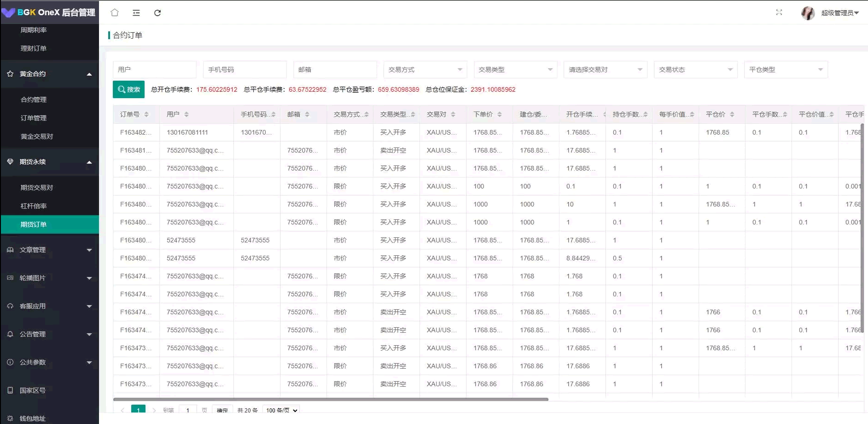
Task: Sort by 平仓价 column sort icon
Action: [x=732, y=114]
